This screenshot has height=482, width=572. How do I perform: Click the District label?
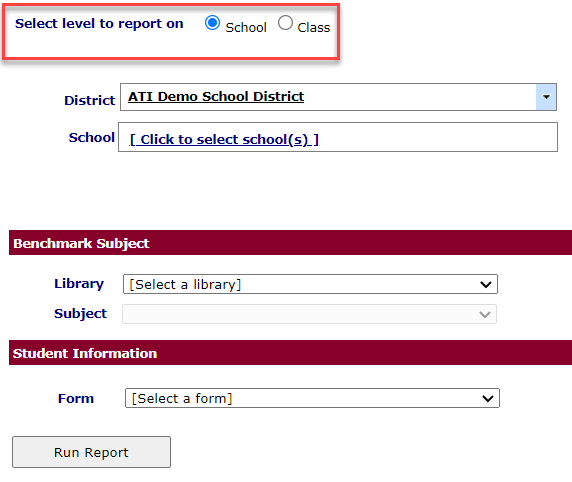coord(89,100)
